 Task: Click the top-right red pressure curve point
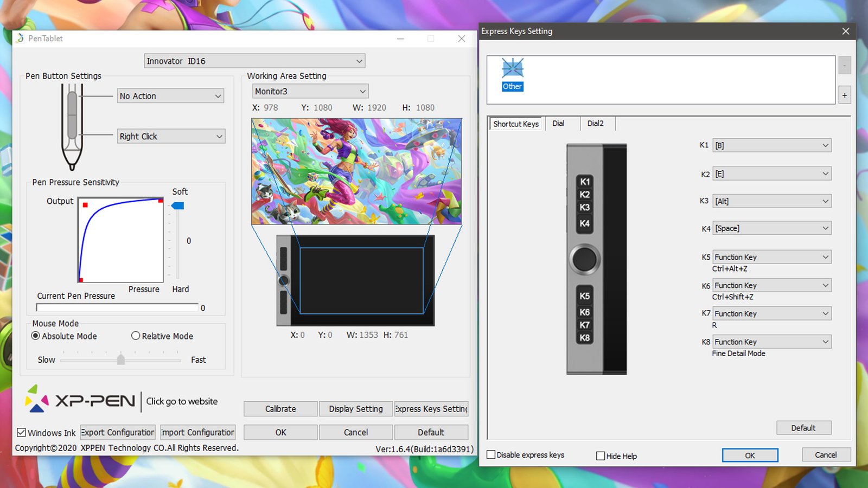point(161,201)
